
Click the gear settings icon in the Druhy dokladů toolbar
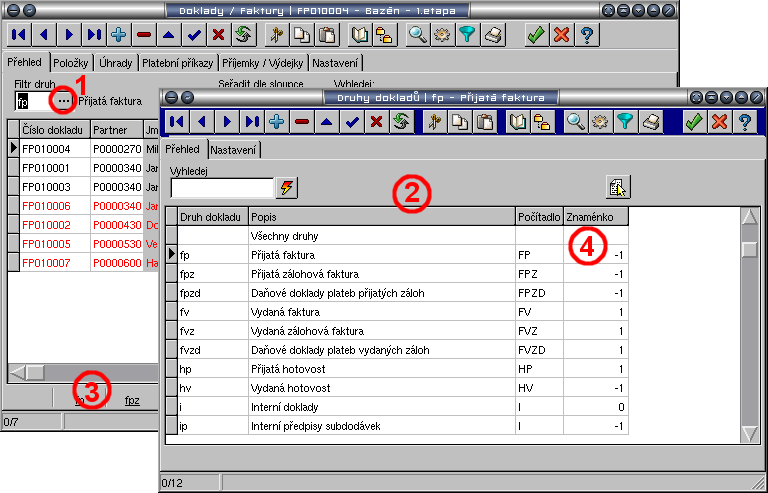[599, 122]
